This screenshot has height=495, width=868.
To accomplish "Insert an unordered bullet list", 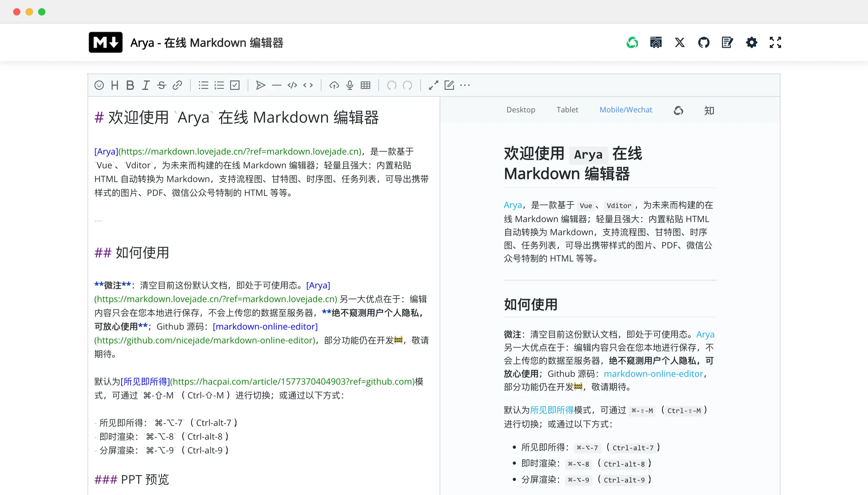I will [203, 85].
